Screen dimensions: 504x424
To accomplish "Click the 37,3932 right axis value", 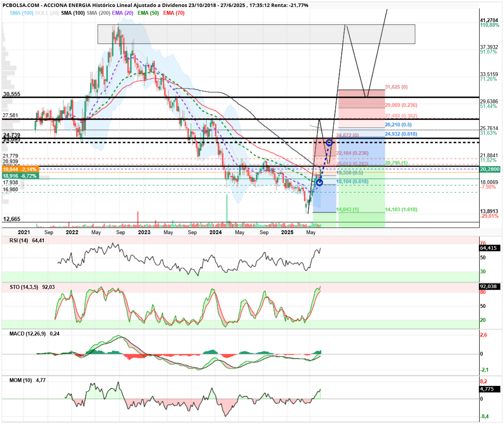I will pyautogui.click(x=489, y=47).
